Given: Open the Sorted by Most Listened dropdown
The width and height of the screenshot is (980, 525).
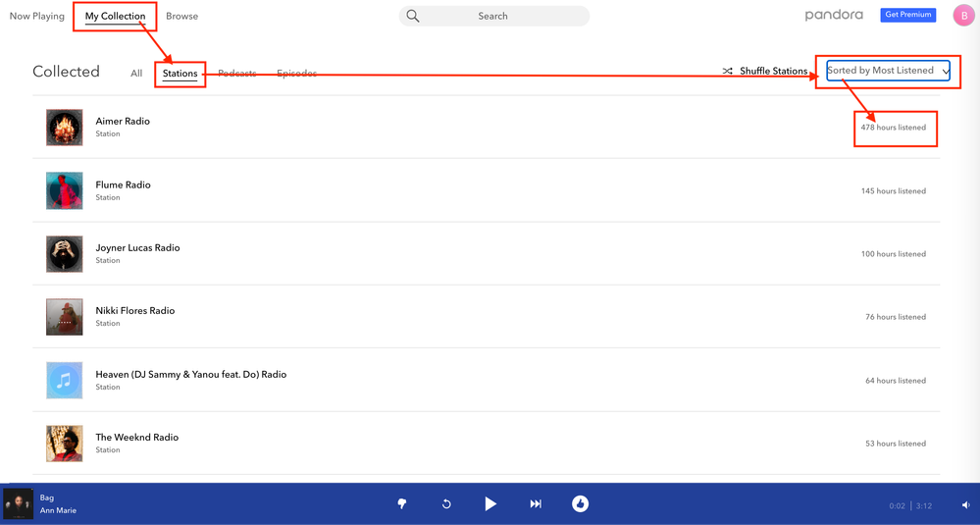Looking at the screenshot, I should (887, 71).
